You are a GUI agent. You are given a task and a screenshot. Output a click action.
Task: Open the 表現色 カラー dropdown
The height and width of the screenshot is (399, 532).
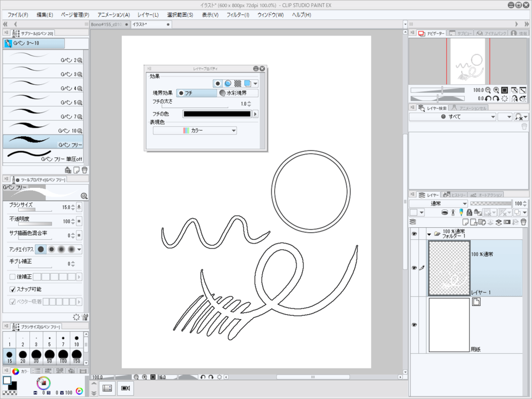[195, 131]
